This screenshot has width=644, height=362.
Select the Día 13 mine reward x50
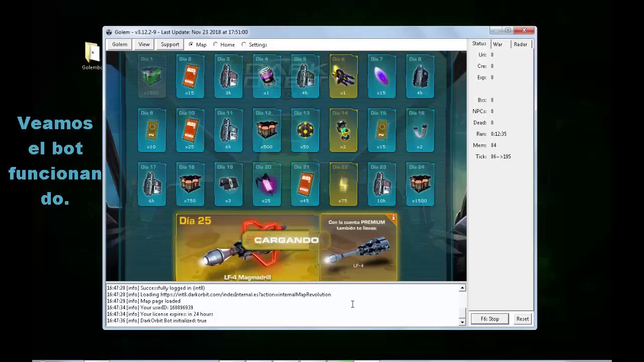304,130
